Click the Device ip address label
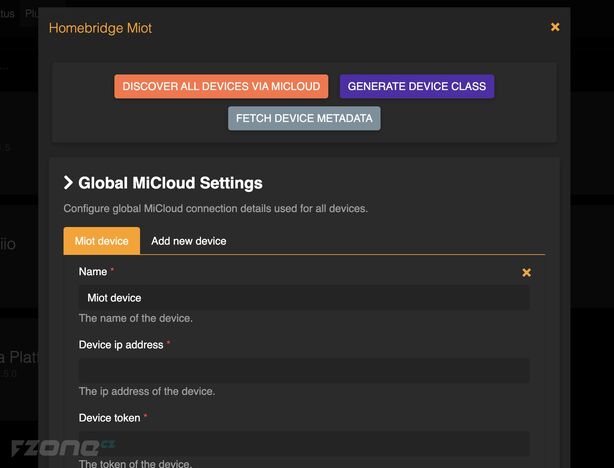Viewport: 614px width, 468px height. (x=121, y=344)
